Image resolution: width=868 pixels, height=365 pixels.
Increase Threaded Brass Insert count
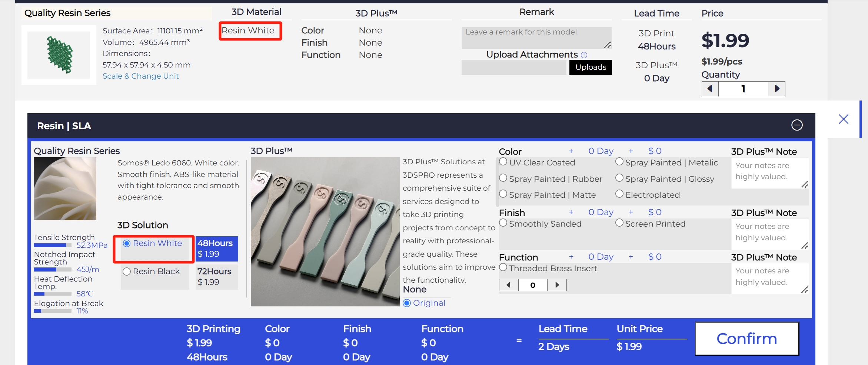click(557, 285)
